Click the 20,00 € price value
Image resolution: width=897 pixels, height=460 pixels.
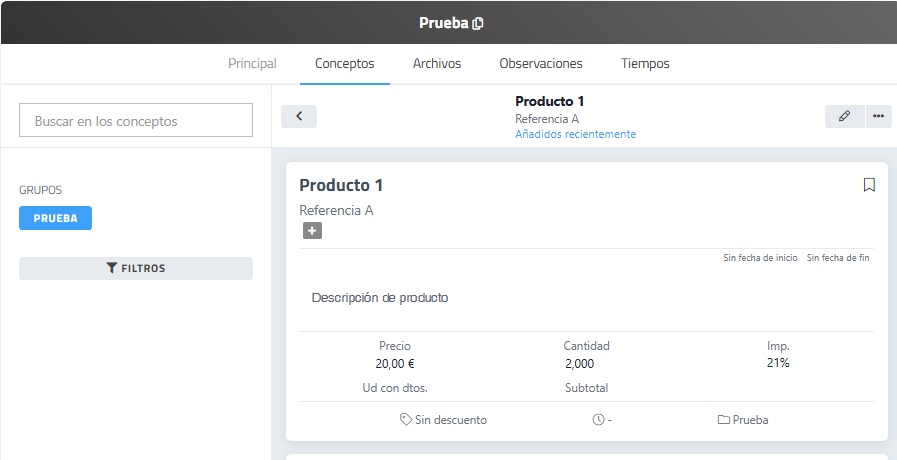click(394, 363)
